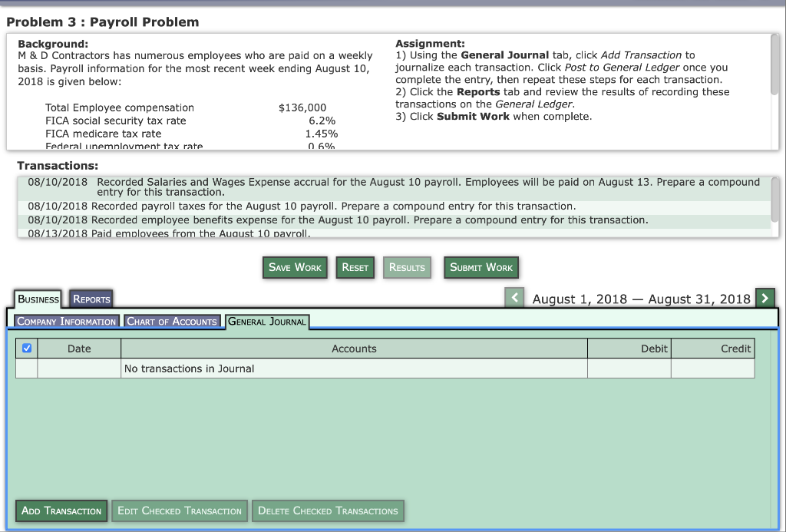
Task: Open the Company Information tab
Action: (x=66, y=321)
